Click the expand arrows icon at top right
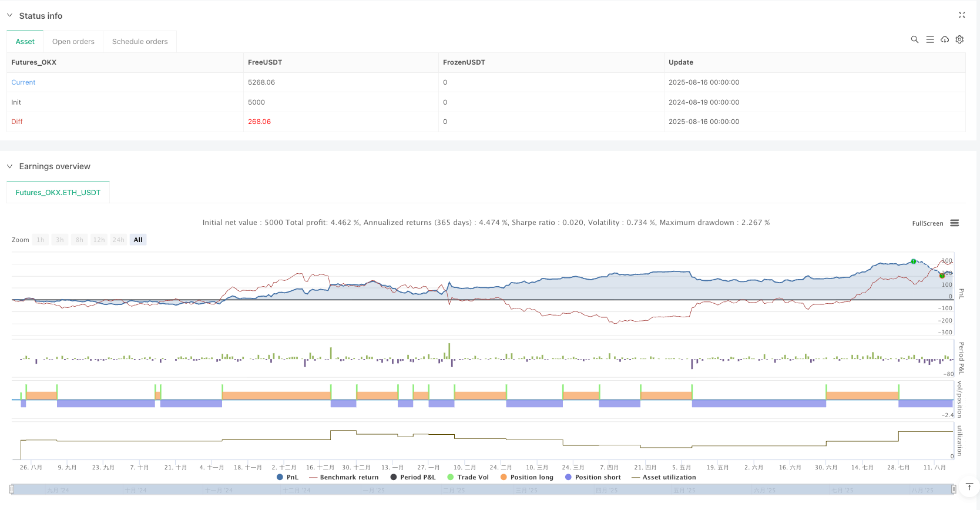This screenshot has height=510, width=980. 962,15
